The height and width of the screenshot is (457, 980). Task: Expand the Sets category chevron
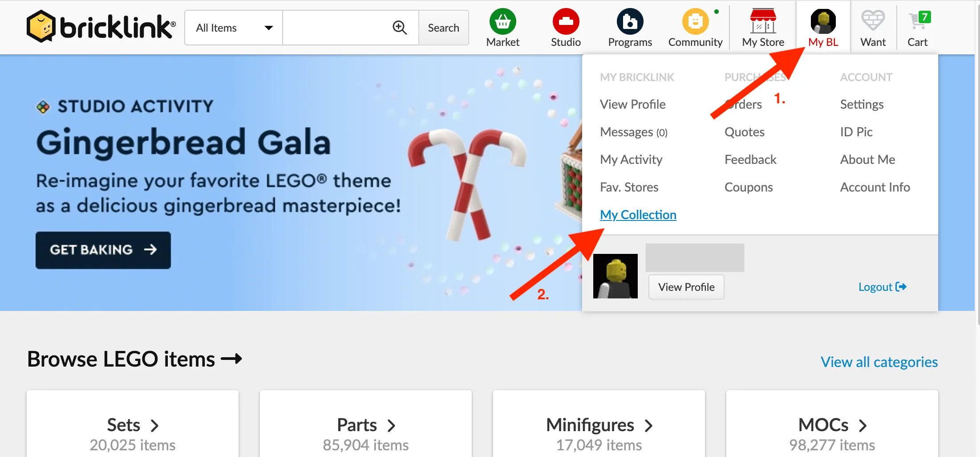click(x=155, y=426)
